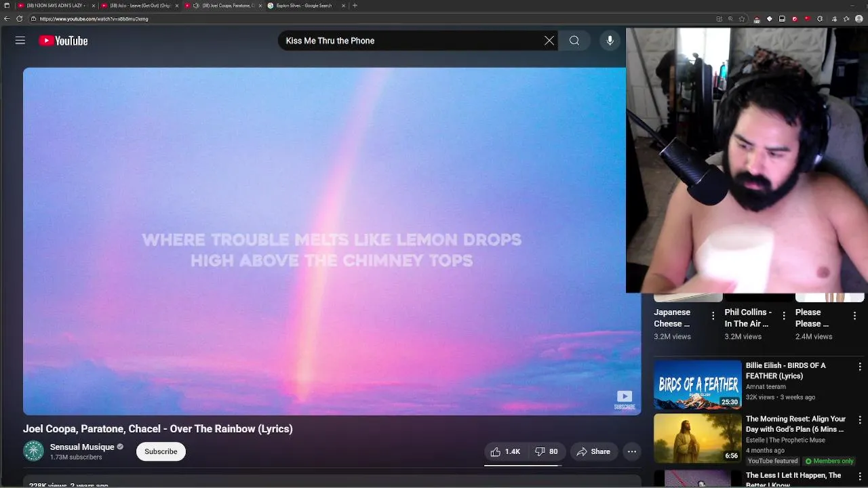Click the address bar URL
Screen dimensions: 868x488
(94, 19)
